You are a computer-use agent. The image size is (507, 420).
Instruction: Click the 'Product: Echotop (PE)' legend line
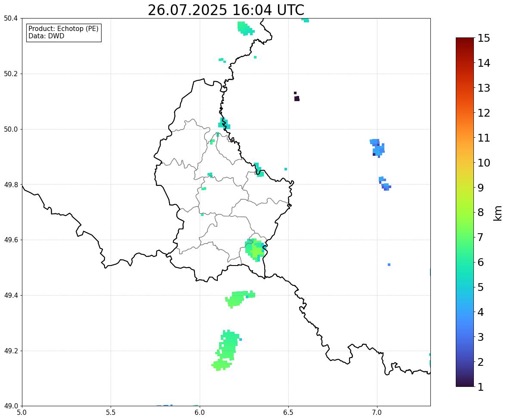point(63,28)
